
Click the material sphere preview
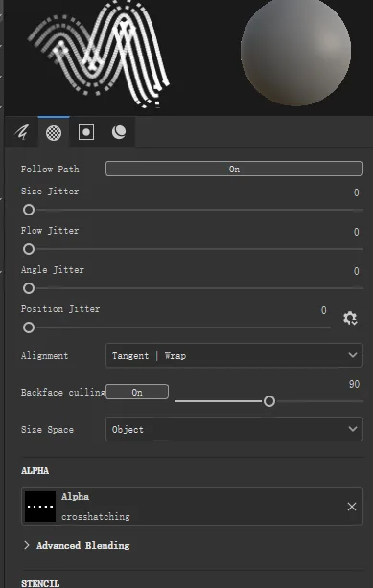pyautogui.click(x=296, y=53)
